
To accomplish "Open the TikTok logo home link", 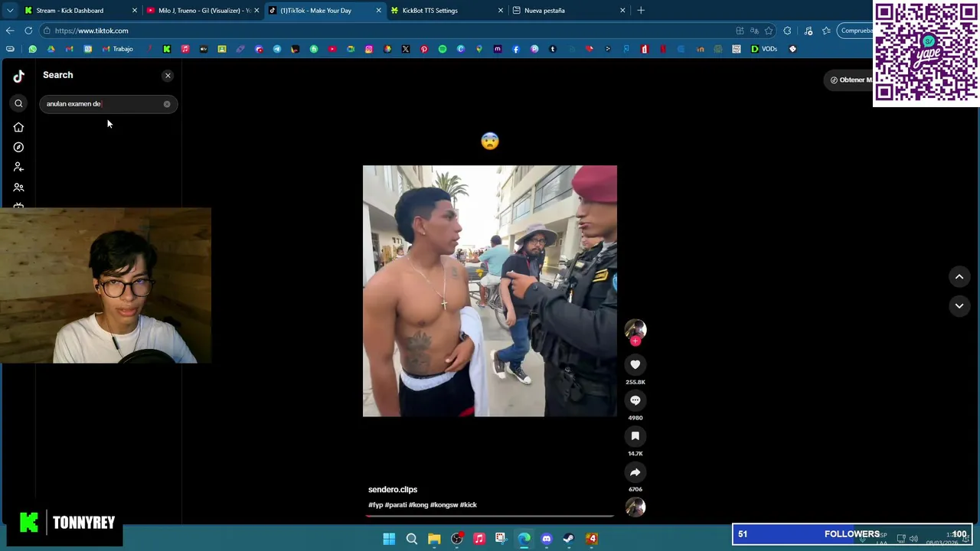I will point(18,76).
